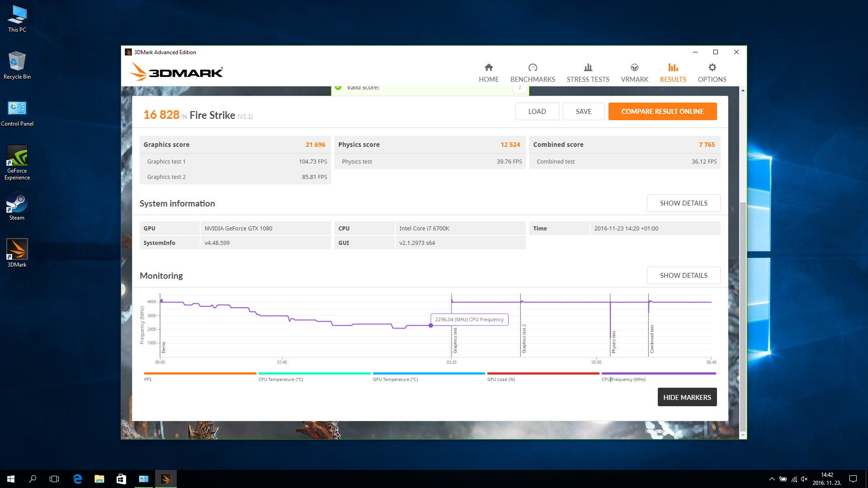Toggle the FPS graph legend

(x=200, y=377)
